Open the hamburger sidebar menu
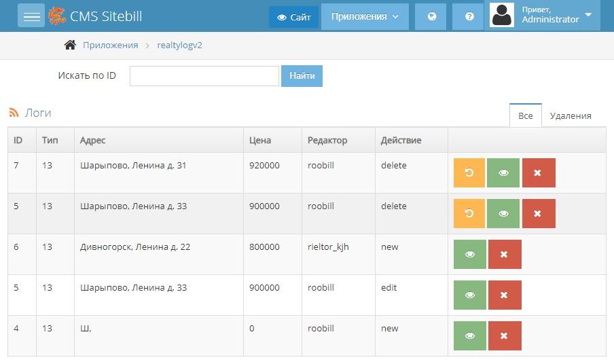The image size is (614, 364). pyautogui.click(x=31, y=16)
